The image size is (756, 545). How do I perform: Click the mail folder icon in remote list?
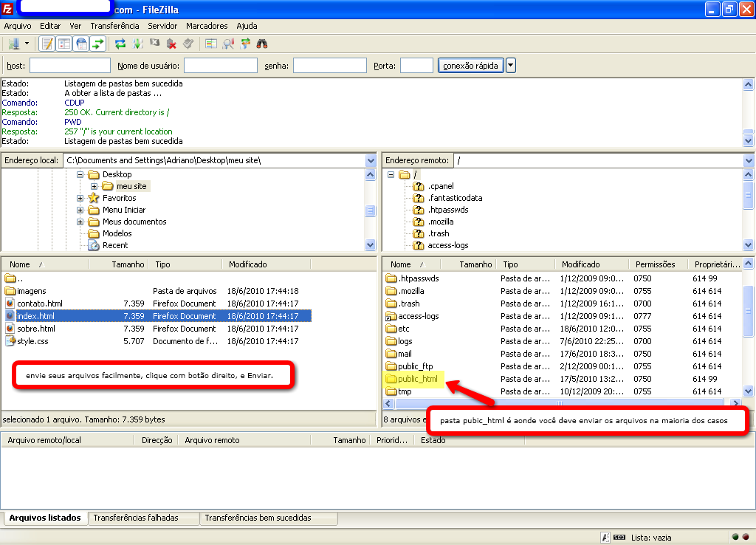[391, 354]
